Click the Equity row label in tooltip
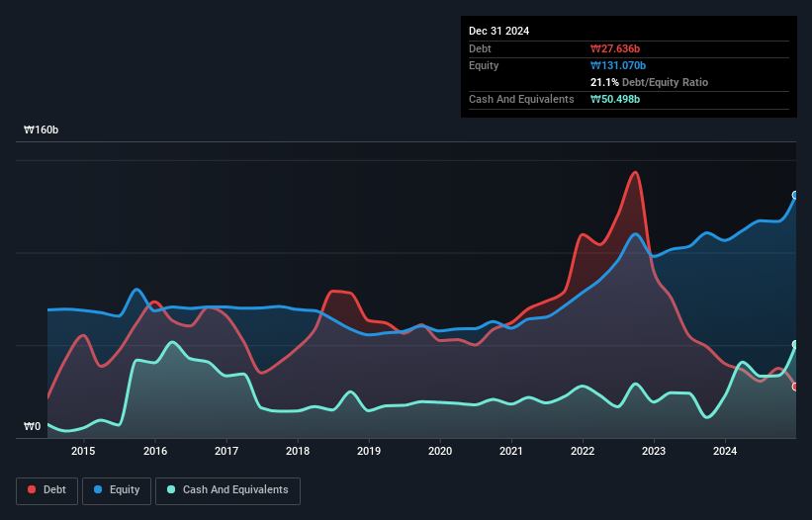The image size is (812, 520). pos(484,65)
